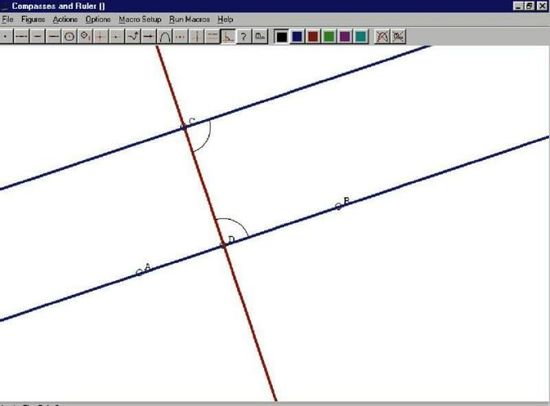Choose the green color swatch

(x=329, y=36)
